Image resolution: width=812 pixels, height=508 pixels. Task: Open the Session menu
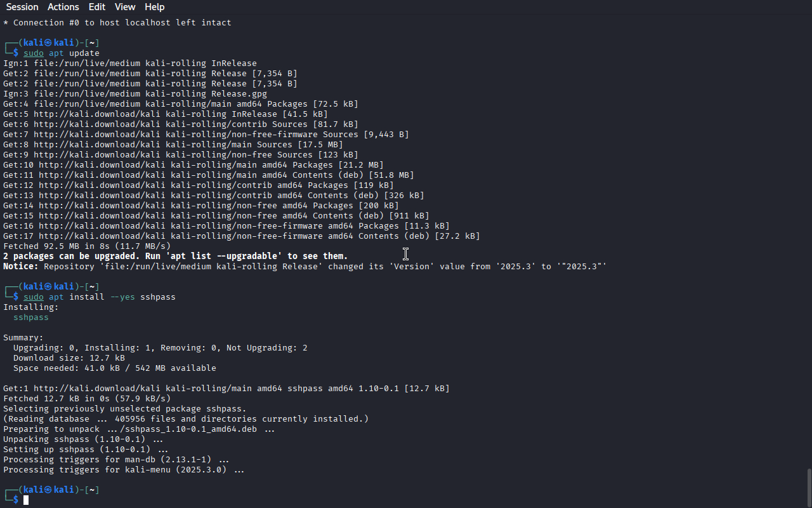[x=22, y=7]
